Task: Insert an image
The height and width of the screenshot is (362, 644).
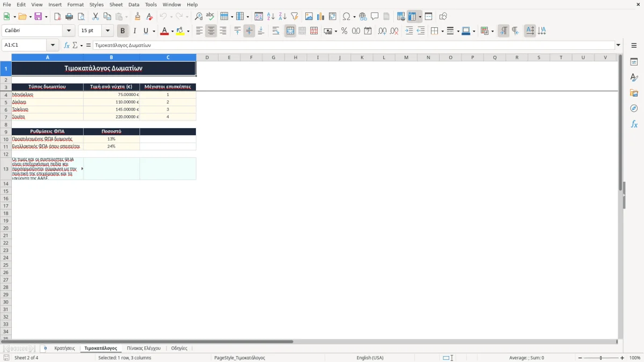Action: (309, 17)
